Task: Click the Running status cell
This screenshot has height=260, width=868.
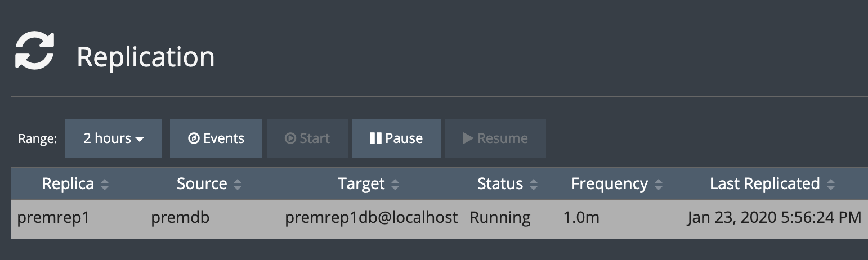Action: pos(500,218)
